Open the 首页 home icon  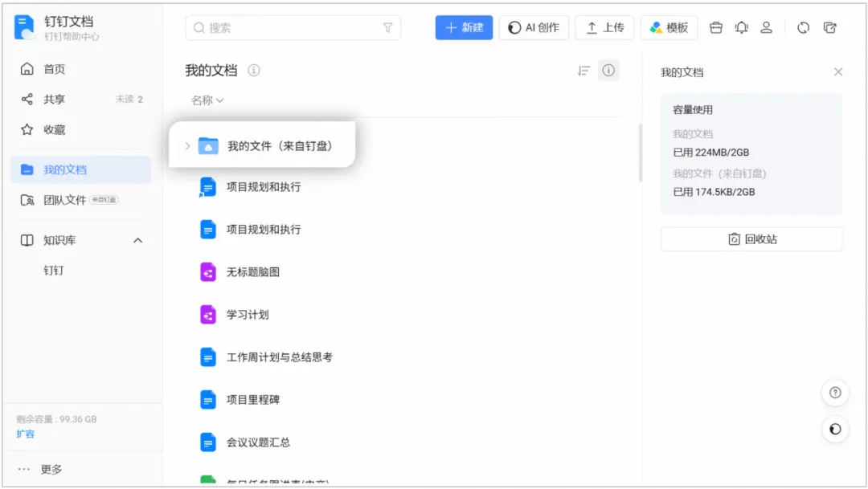(27, 68)
